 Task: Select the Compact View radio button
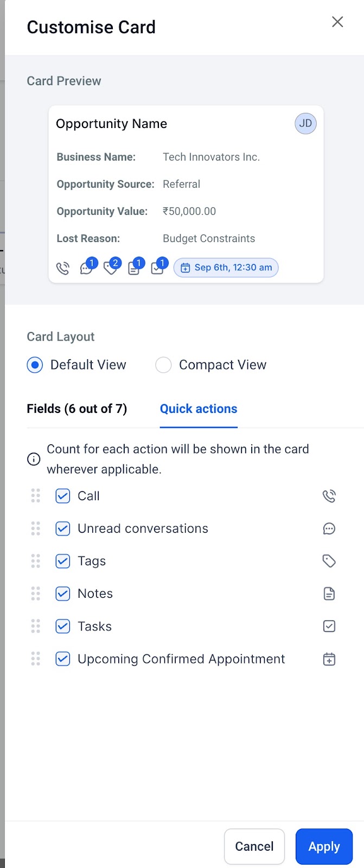163,365
